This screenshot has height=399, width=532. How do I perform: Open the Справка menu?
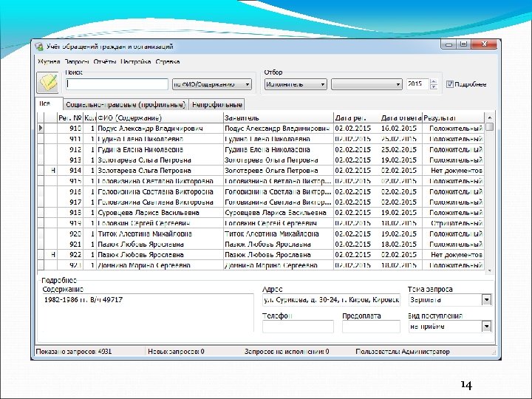(x=168, y=62)
